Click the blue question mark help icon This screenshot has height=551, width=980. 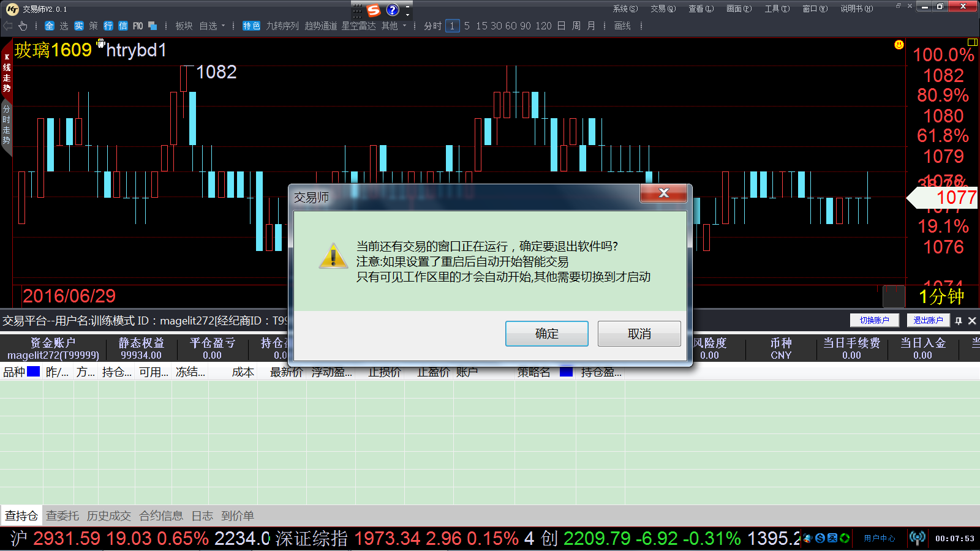[x=393, y=10]
